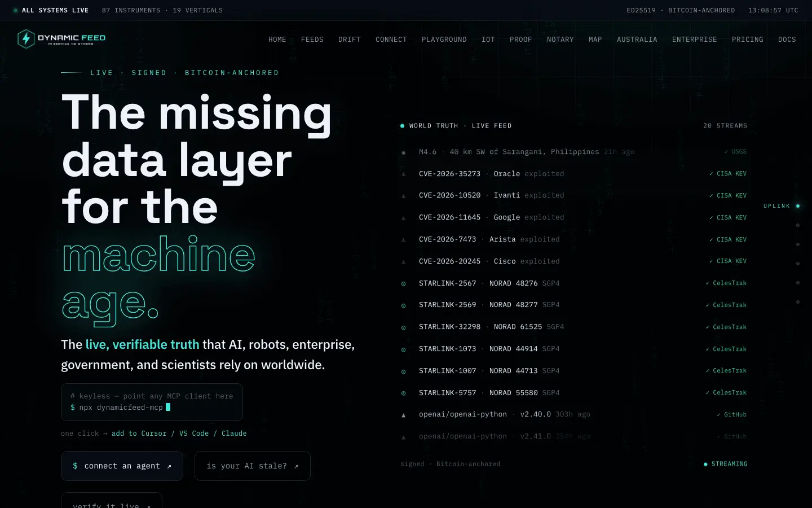Click the 'is your AI stale?' button
Viewport: 812px width, 508px height.
(x=253, y=466)
